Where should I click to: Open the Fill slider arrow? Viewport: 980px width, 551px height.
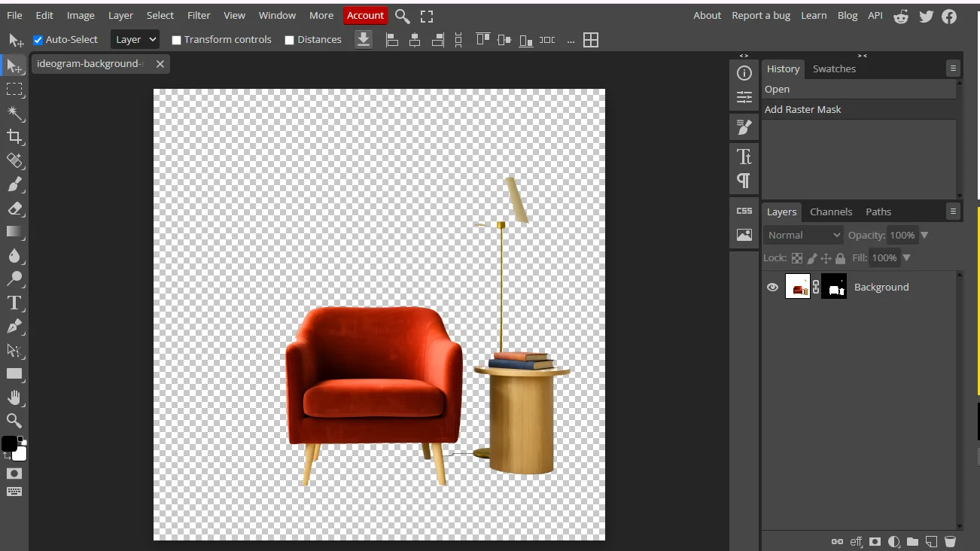906,258
